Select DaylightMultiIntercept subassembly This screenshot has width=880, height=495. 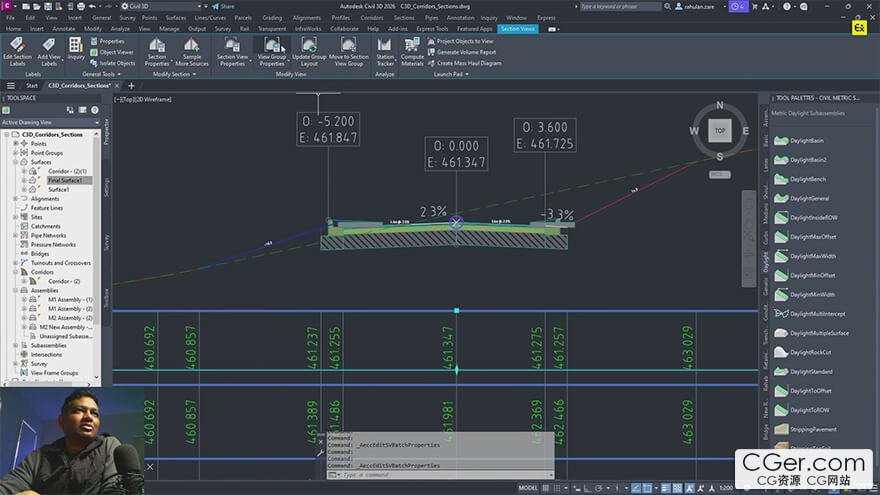point(809,314)
